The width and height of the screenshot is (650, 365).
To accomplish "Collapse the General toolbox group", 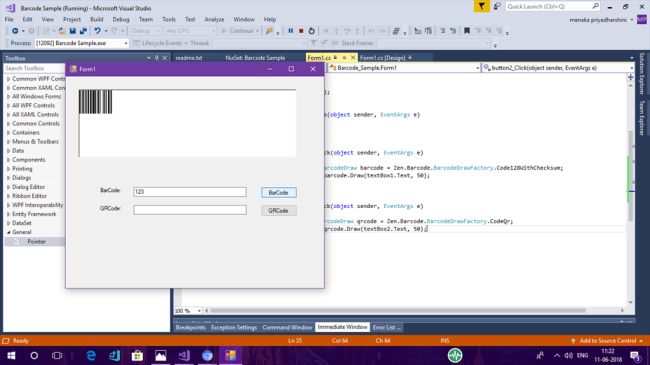I will click(8, 232).
